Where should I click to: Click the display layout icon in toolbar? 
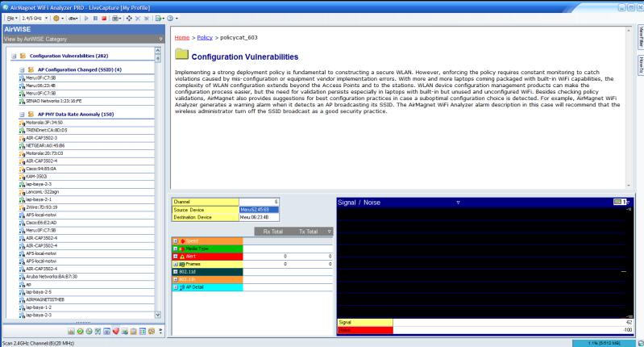point(115,19)
